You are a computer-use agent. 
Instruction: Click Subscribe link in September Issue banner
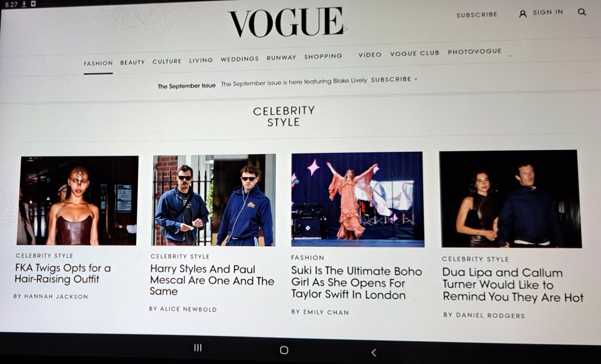394,80
